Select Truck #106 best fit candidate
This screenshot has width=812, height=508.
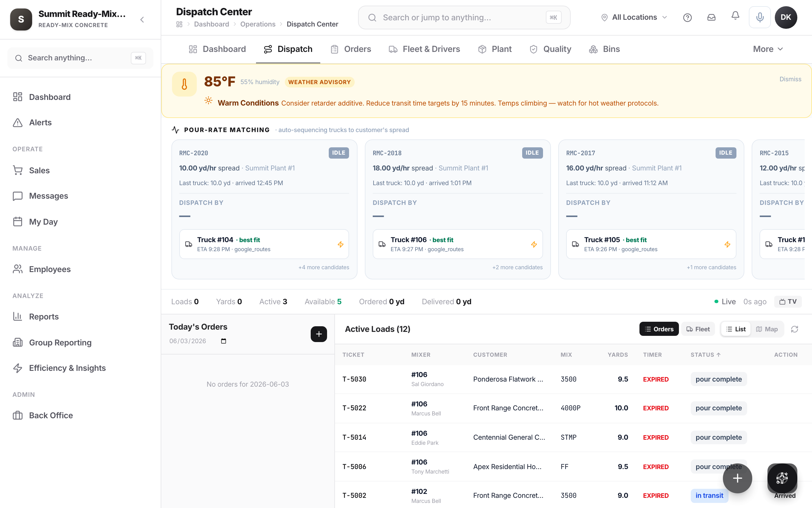(458, 244)
